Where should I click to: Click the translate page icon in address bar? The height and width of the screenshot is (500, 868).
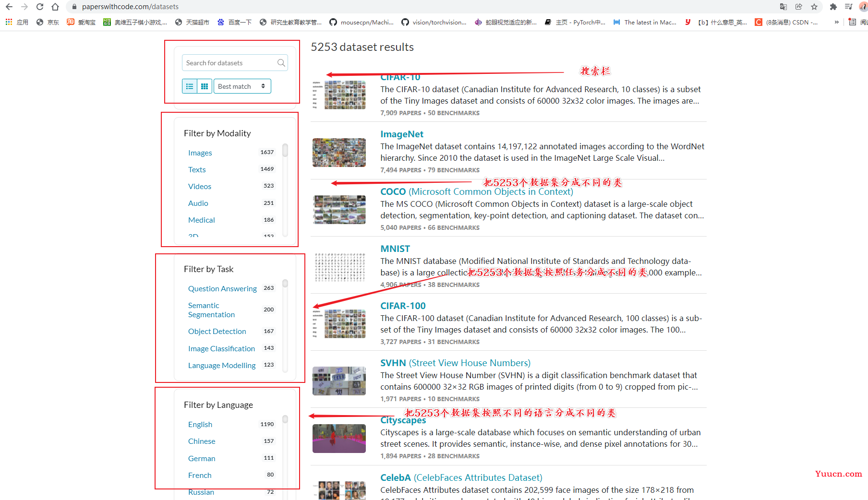[x=784, y=7]
